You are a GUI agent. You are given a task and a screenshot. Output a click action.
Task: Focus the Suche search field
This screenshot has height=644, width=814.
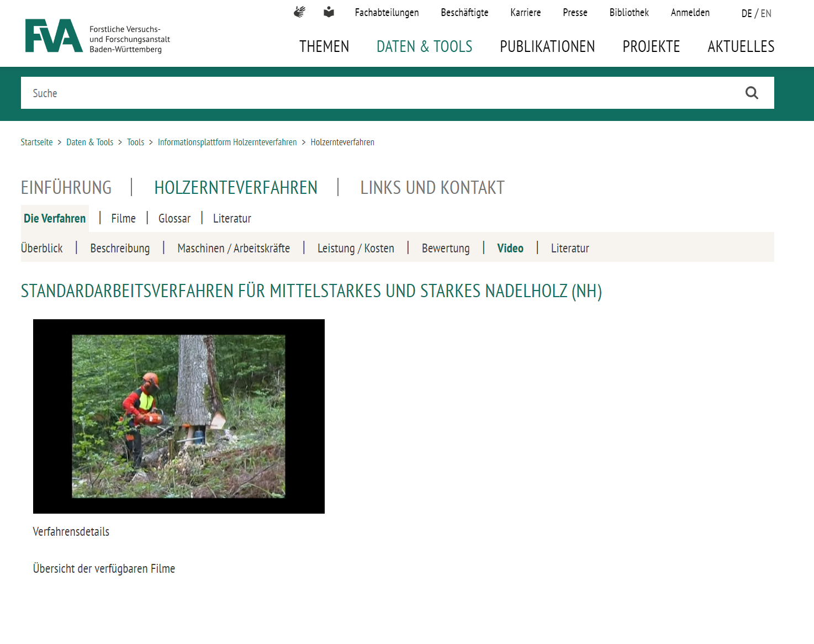point(381,93)
